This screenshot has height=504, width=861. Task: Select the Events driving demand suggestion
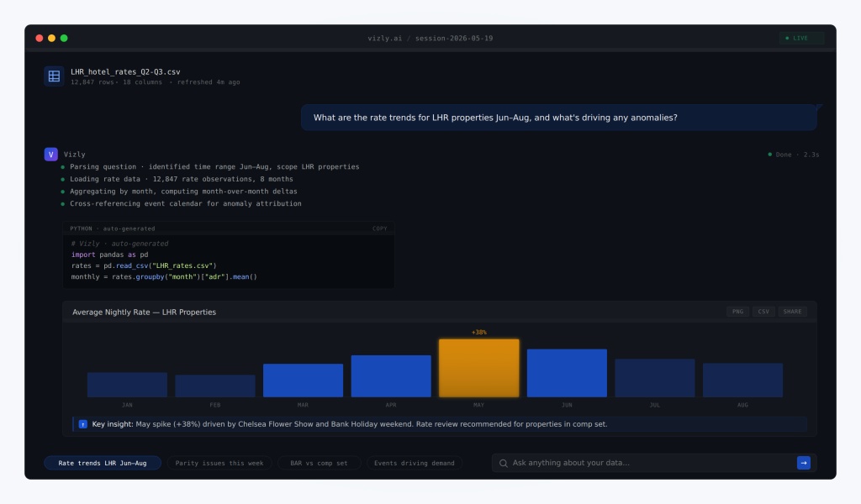point(414,463)
